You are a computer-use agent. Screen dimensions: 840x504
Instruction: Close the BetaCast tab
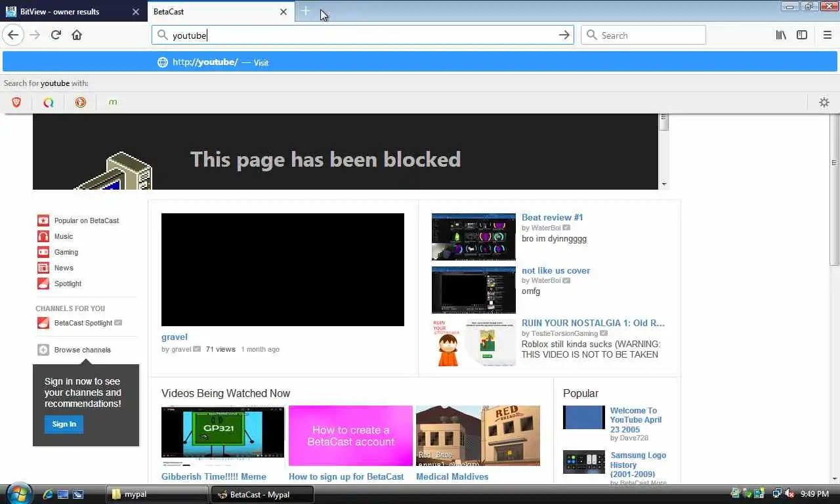pos(283,12)
